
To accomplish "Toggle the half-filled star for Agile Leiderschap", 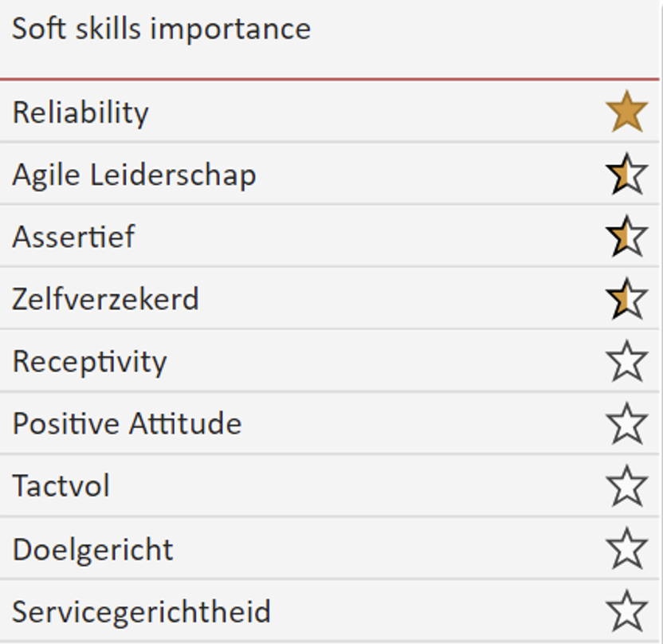I will tap(626, 174).
